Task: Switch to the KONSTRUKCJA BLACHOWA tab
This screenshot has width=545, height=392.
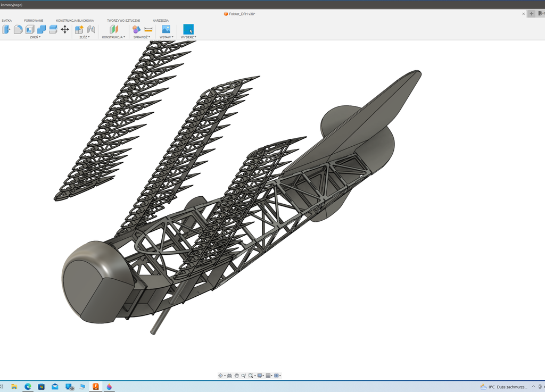Action: pyautogui.click(x=75, y=21)
